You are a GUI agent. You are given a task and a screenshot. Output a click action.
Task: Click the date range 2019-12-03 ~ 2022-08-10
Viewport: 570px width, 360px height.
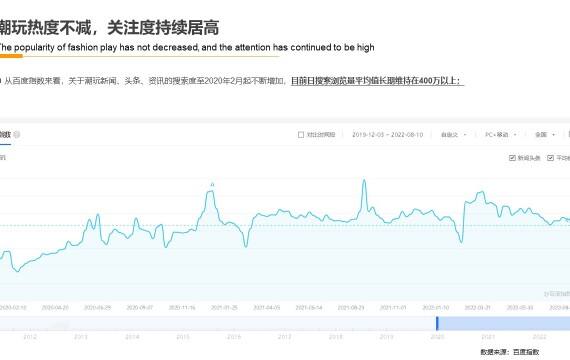tap(388, 135)
